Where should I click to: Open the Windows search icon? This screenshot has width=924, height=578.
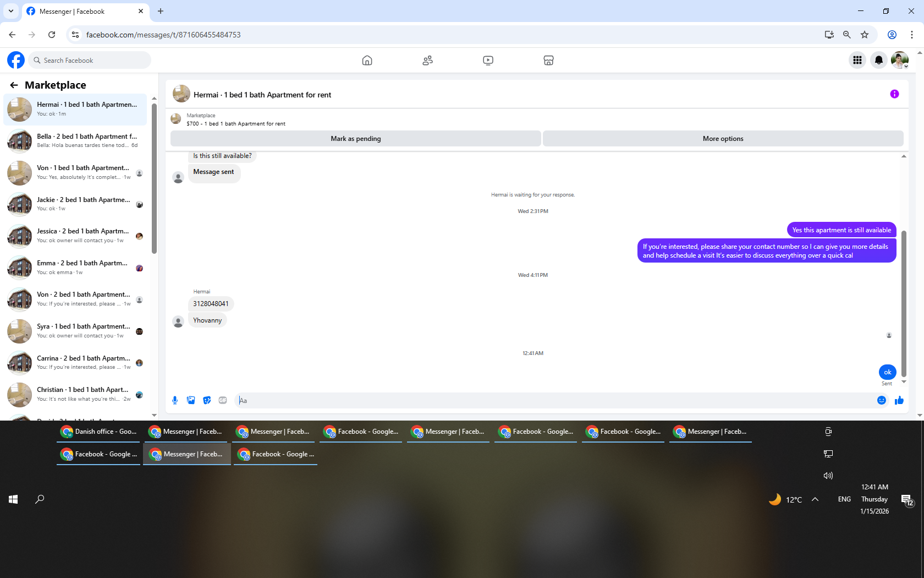[40, 499]
